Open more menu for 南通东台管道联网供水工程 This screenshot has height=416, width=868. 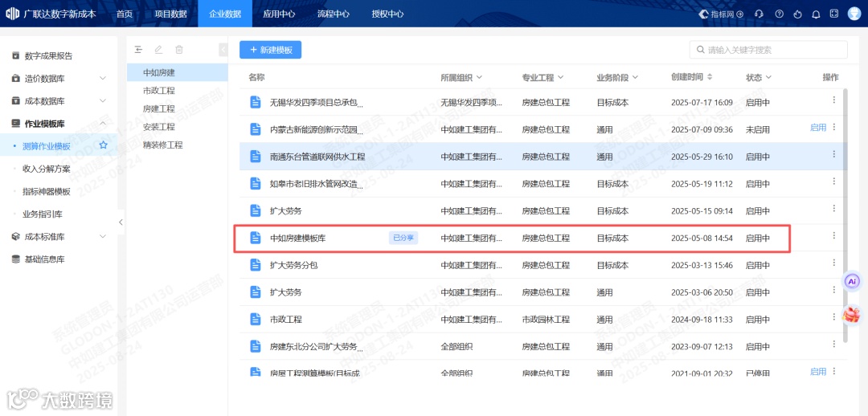coord(833,154)
